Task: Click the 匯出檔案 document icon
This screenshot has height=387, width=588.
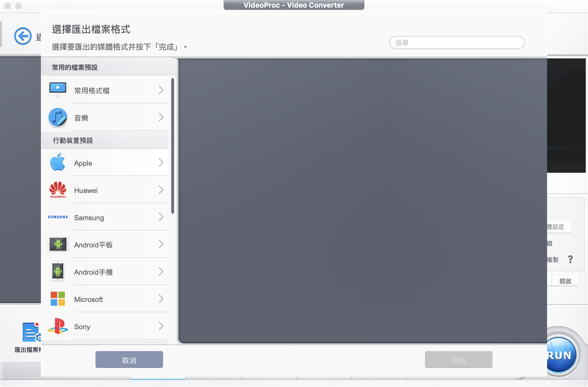Action: [31, 332]
